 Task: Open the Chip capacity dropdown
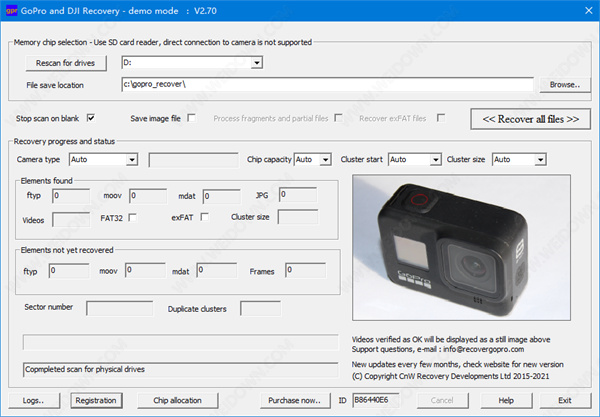point(325,159)
